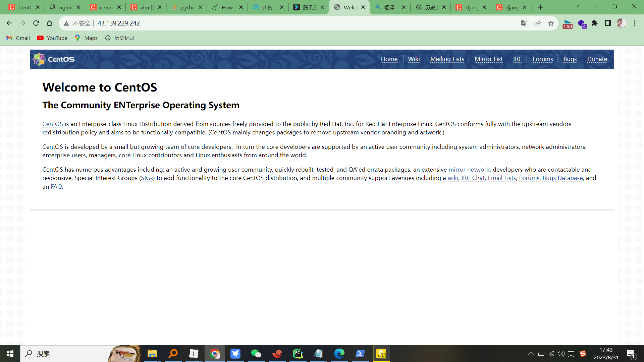Open the Chrome profile avatar

621,23
